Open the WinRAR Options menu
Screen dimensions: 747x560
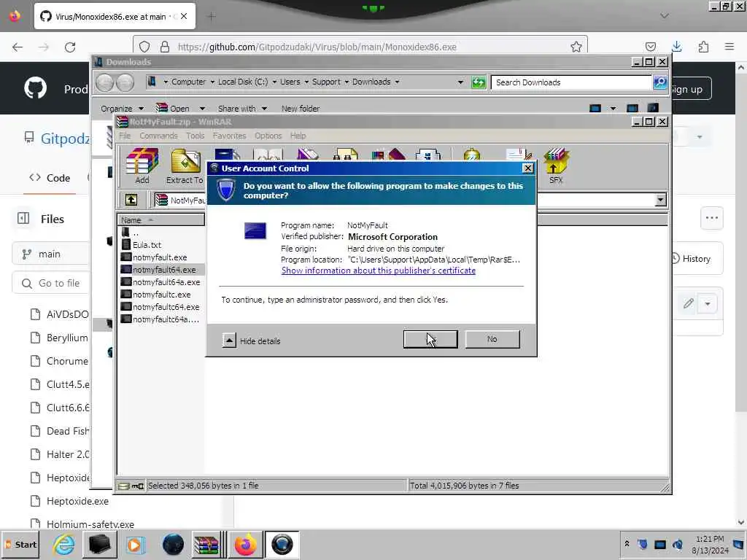(268, 136)
